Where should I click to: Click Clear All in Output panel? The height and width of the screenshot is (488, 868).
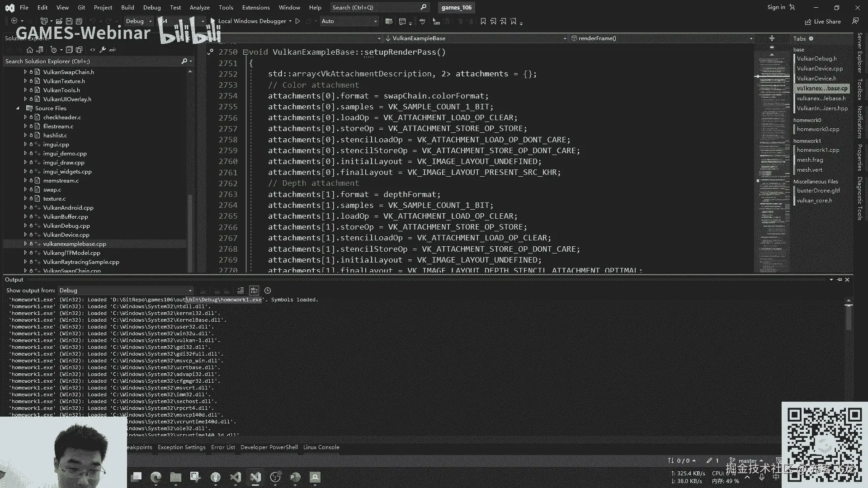241,291
